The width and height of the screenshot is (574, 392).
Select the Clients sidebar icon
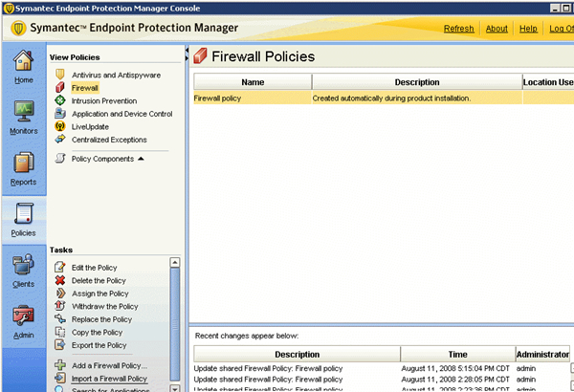coord(23,271)
